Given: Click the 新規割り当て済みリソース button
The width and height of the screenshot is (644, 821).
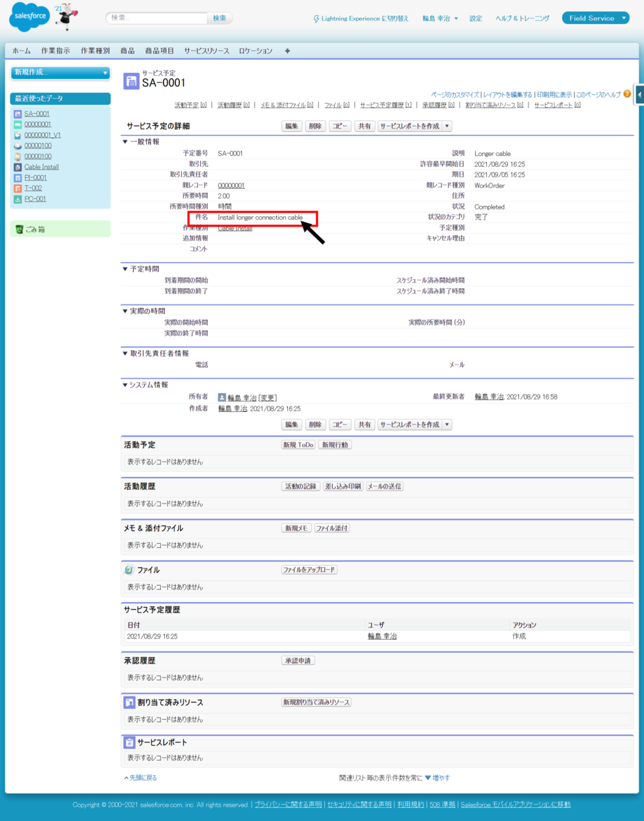Looking at the screenshot, I should tap(317, 703).
